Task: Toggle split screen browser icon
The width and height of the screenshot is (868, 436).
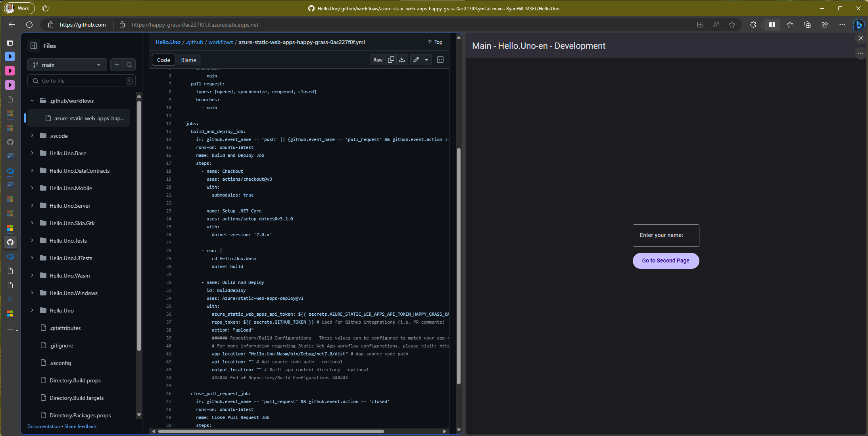Action: click(x=772, y=25)
